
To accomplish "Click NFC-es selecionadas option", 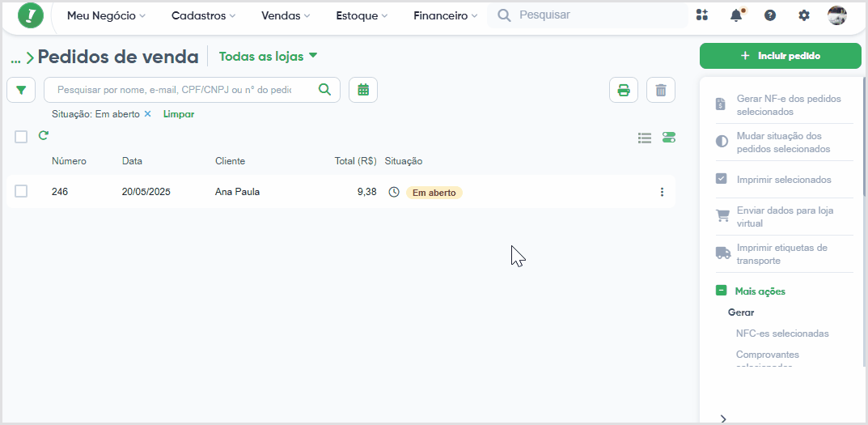I will [782, 334].
